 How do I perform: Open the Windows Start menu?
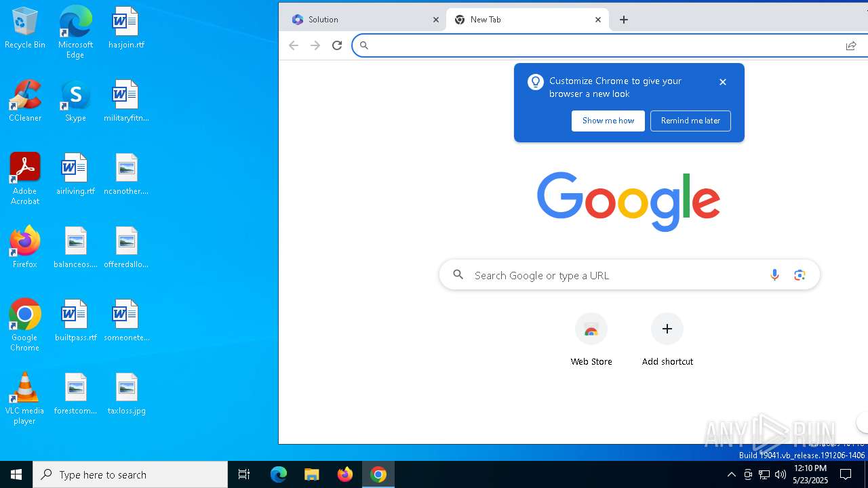16,474
